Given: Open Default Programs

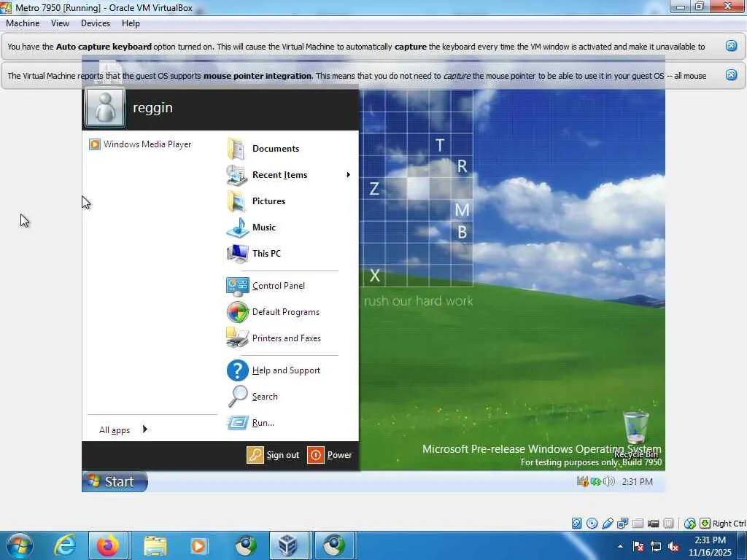Looking at the screenshot, I should pos(273,312).
